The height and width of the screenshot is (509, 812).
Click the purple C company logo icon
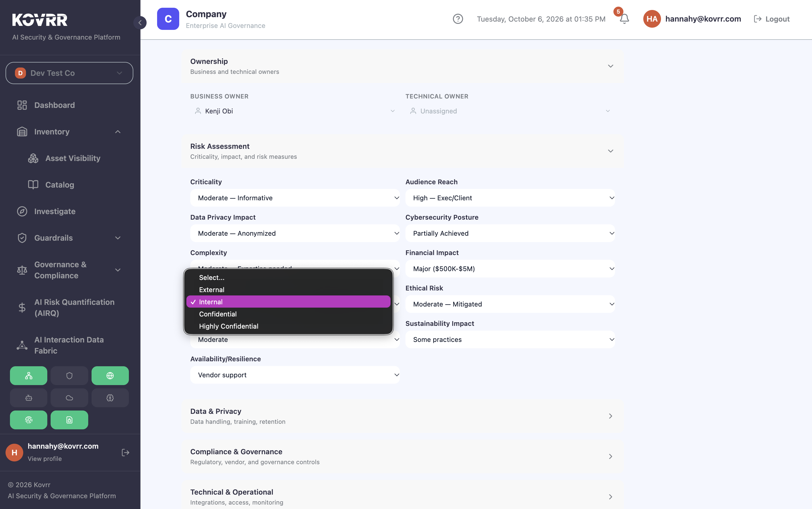(x=168, y=19)
